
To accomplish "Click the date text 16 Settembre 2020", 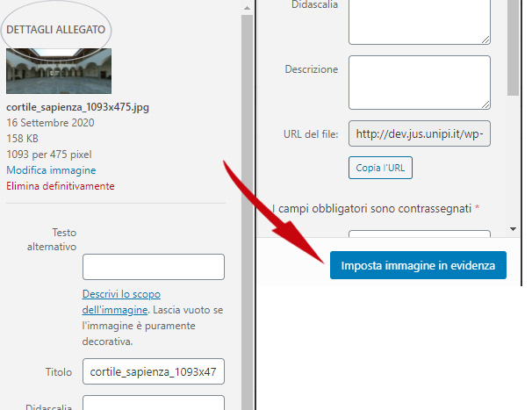I will [x=50, y=123].
